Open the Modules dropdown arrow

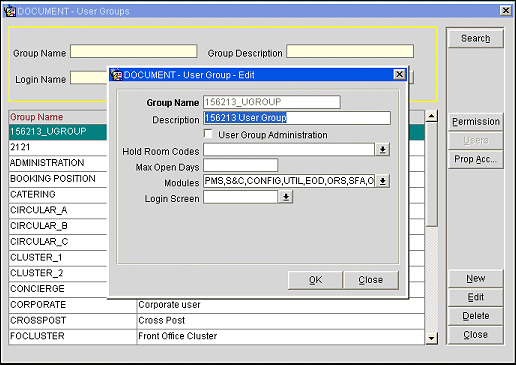(x=382, y=181)
